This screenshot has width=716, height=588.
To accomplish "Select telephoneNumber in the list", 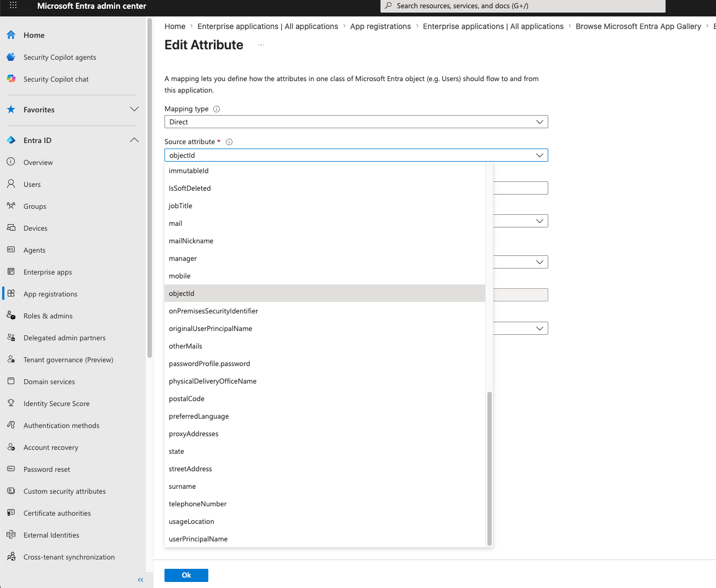I will [325, 504].
